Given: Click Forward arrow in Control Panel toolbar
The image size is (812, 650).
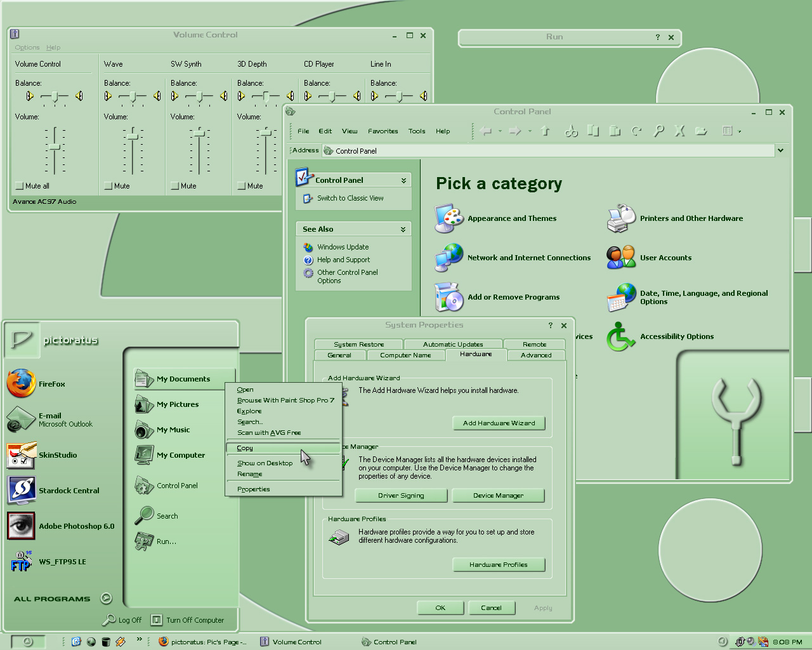Looking at the screenshot, I should pos(515,131).
